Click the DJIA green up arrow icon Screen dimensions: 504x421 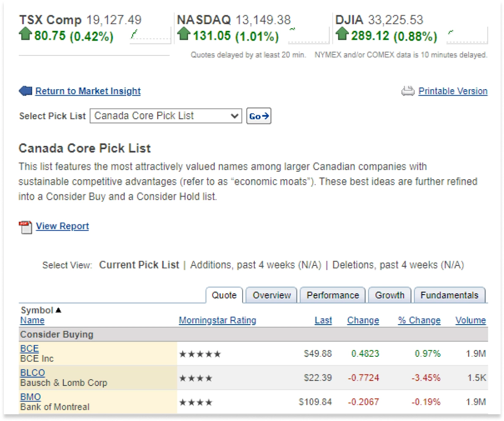(x=342, y=34)
